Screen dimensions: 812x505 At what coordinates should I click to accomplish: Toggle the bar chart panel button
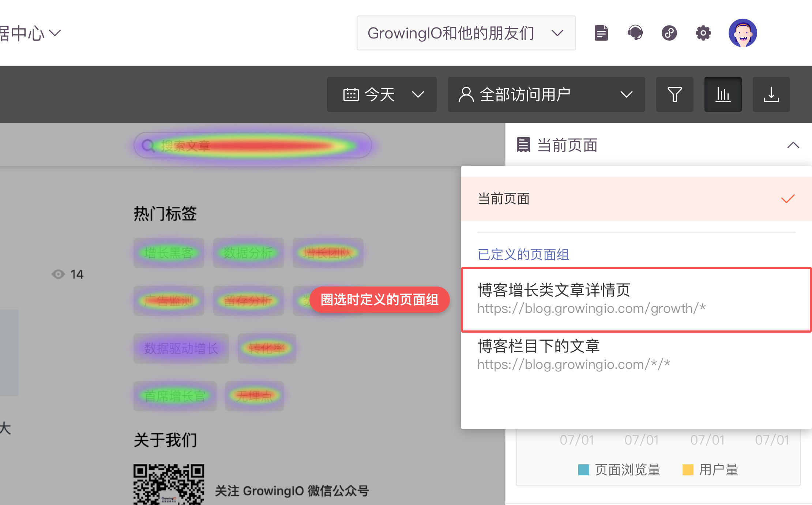point(723,94)
